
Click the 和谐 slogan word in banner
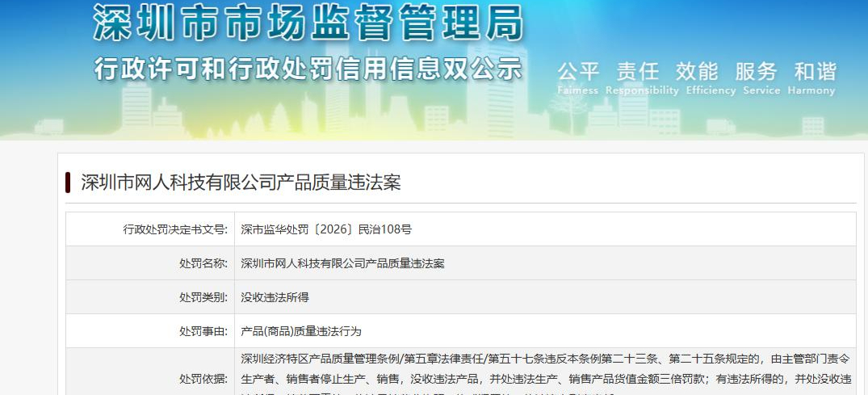pyautogui.click(x=816, y=71)
